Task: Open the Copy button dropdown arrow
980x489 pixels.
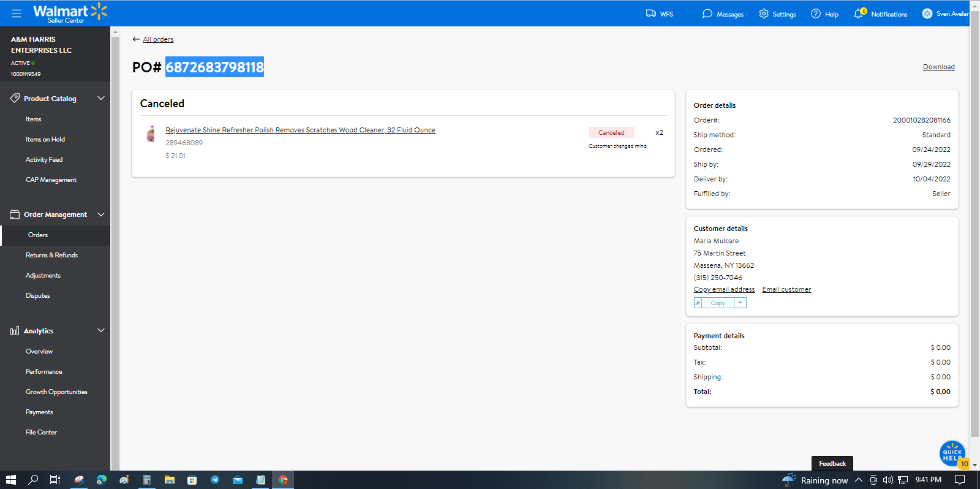Action: pyautogui.click(x=740, y=303)
